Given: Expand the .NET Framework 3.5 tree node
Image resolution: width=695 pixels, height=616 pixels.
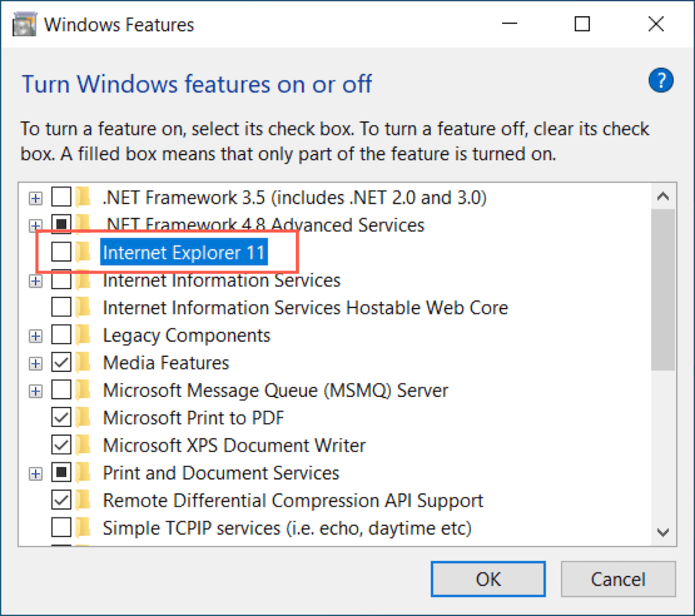Looking at the screenshot, I should point(35,198).
